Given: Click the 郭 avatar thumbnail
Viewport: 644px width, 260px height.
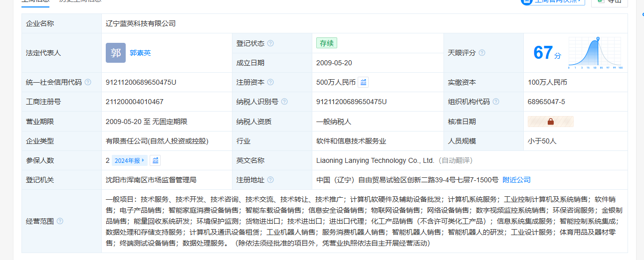Looking at the screenshot, I should click(116, 53).
